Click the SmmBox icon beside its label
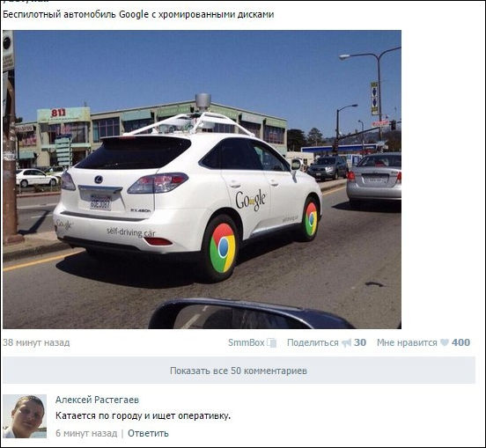Viewport: 486px width, 448px height. [x=271, y=342]
